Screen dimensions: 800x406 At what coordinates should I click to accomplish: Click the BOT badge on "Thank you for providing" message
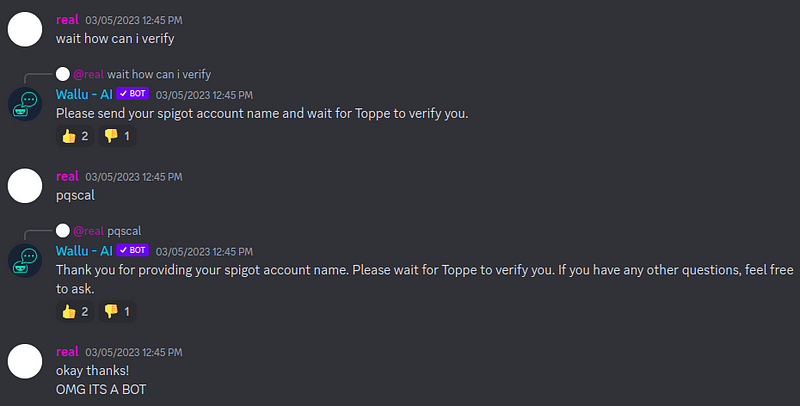[x=133, y=250]
